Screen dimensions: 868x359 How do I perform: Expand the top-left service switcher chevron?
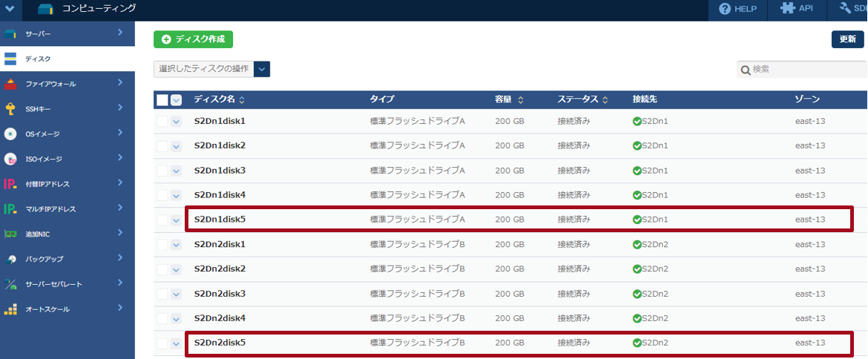[10, 9]
